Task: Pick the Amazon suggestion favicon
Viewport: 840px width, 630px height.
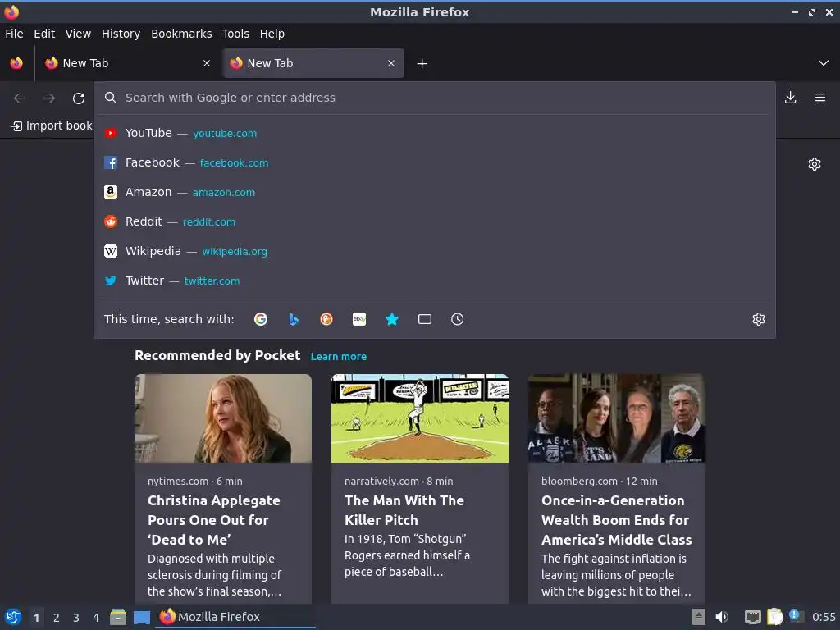Action: point(111,192)
